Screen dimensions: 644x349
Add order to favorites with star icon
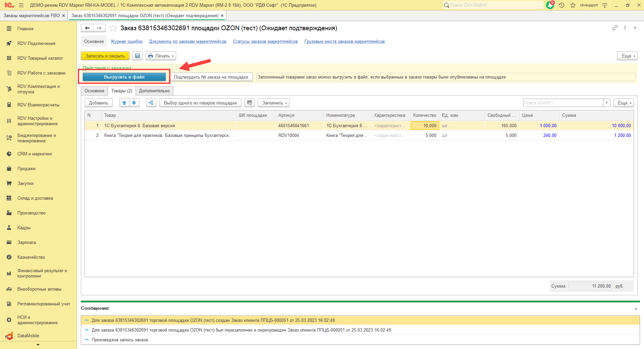coord(113,28)
